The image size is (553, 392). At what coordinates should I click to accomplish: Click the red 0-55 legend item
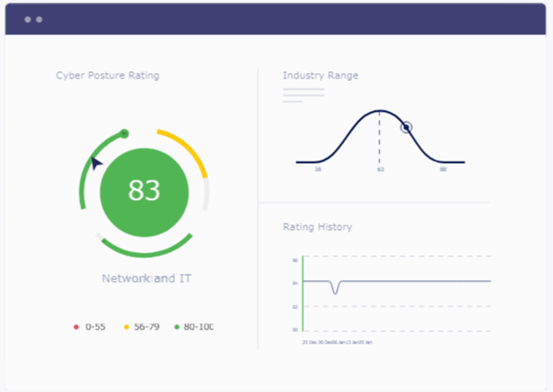[x=90, y=327]
